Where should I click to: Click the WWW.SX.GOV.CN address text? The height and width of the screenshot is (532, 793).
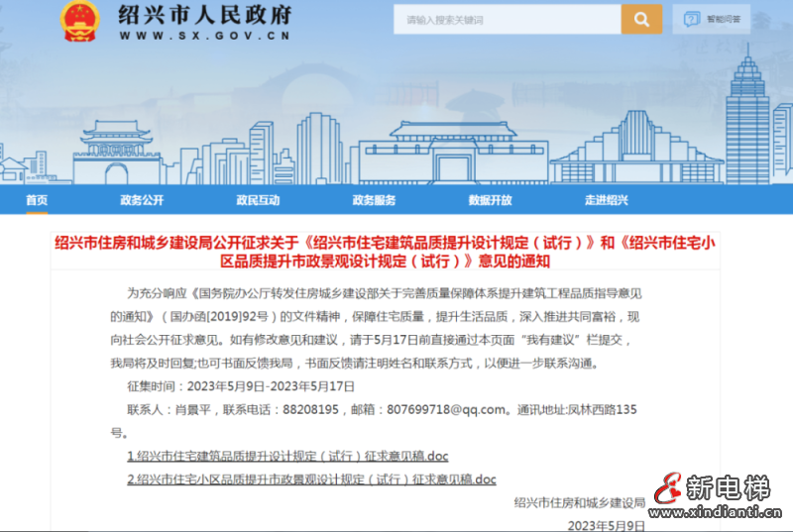pos(204,35)
